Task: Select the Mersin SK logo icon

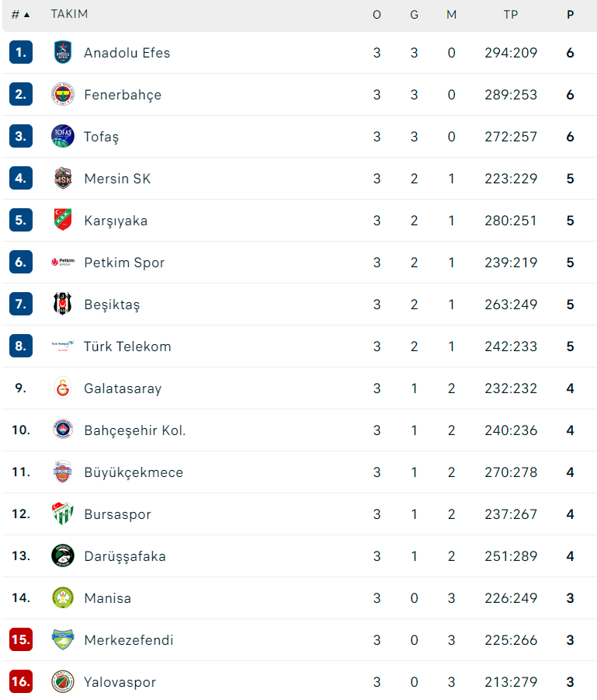Action: (63, 179)
